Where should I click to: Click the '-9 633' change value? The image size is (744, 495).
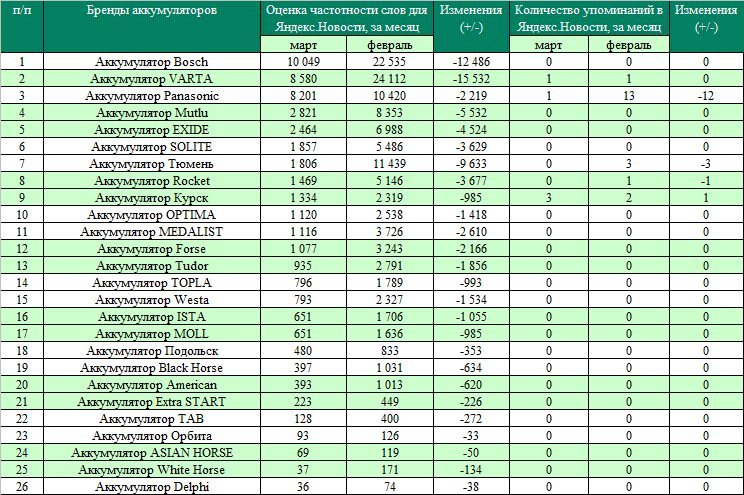point(471,164)
